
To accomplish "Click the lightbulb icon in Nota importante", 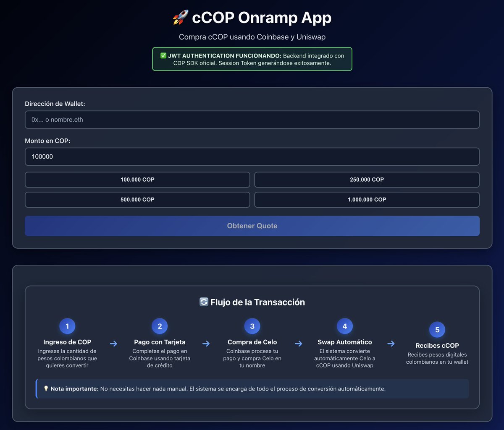I will (46, 389).
